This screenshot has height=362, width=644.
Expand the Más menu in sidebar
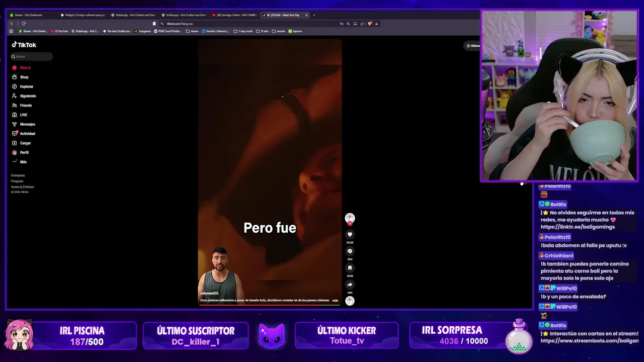(20, 162)
